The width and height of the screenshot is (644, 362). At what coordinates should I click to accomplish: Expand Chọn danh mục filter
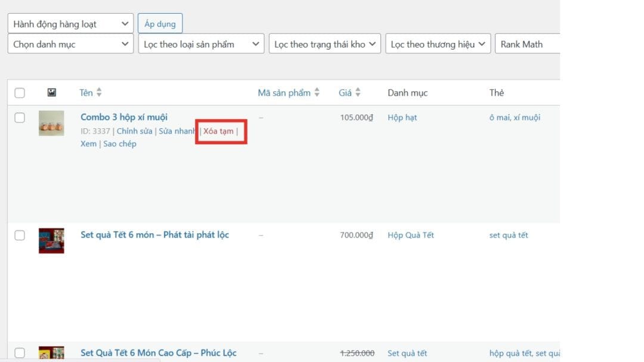pyautogui.click(x=70, y=44)
